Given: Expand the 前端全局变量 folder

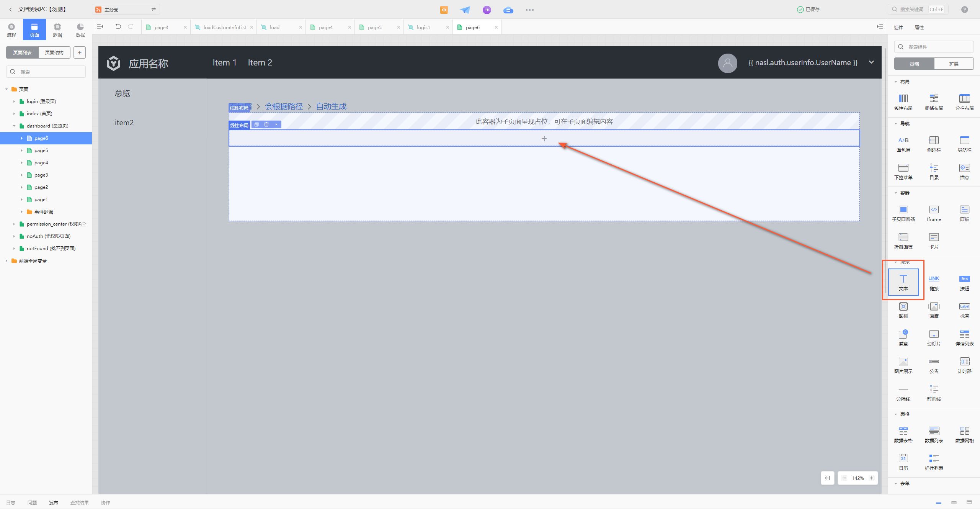Looking at the screenshot, I should pyautogui.click(x=7, y=261).
